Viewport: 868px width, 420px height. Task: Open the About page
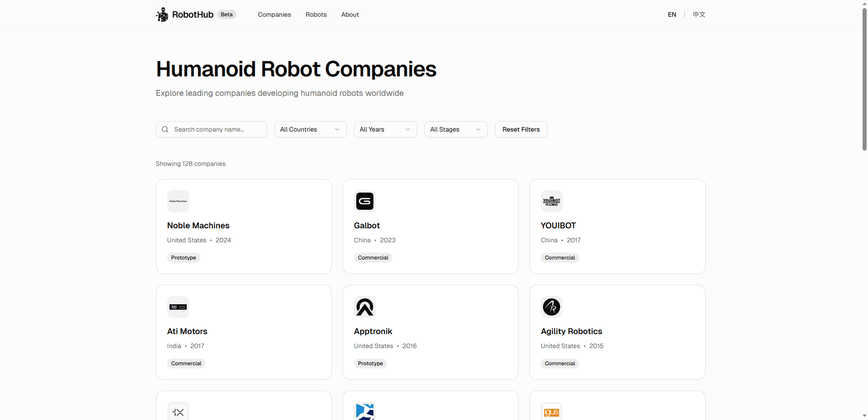[349, 14]
